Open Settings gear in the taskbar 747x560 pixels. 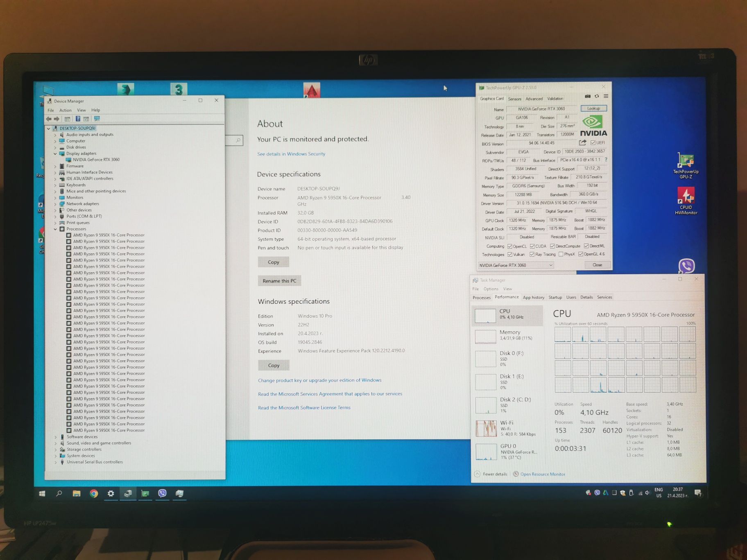coord(111,494)
